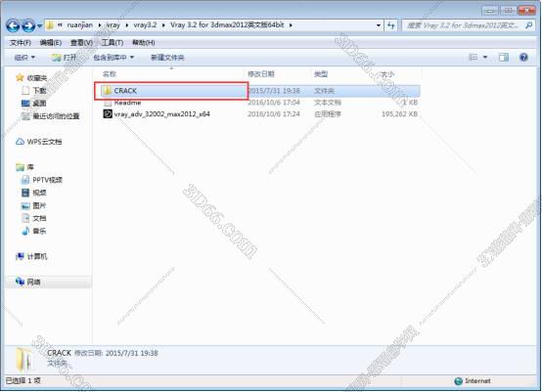
Task: Open the recent pages dropdown beside the Forward arrow
Action: click(39, 25)
